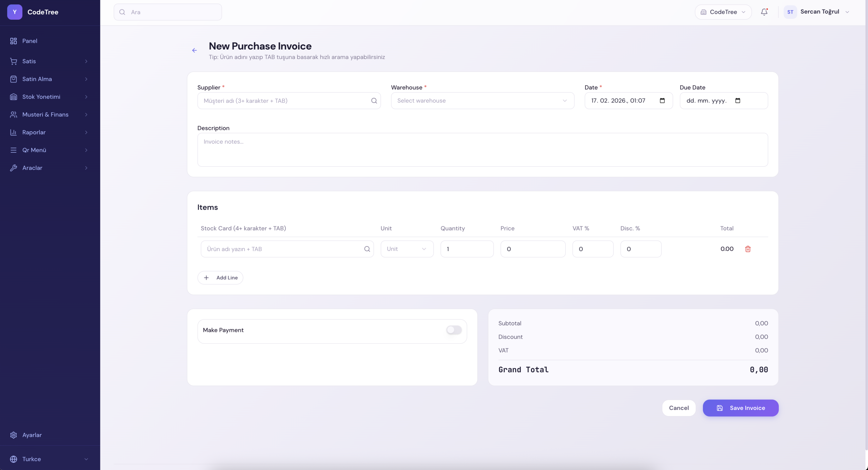Click the Ayarlar gear icon in sidebar
Viewport: 868px width, 470px height.
tap(14, 435)
